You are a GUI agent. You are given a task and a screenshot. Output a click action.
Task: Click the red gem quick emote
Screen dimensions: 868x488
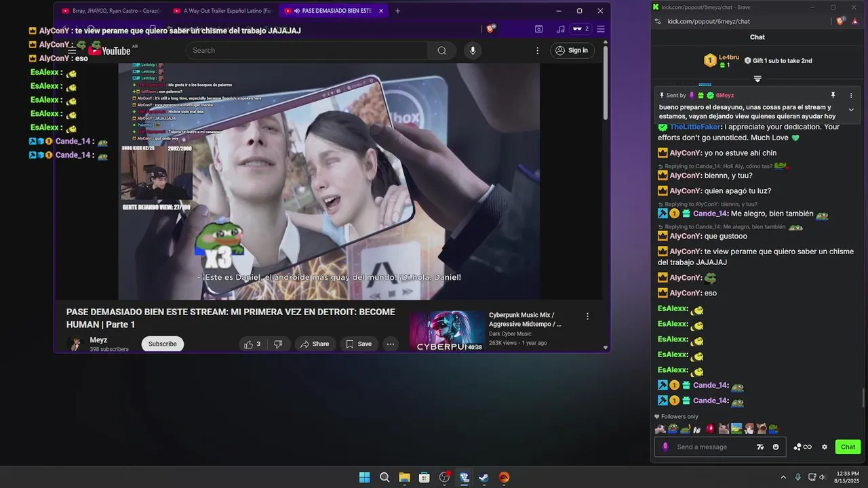pos(710,428)
